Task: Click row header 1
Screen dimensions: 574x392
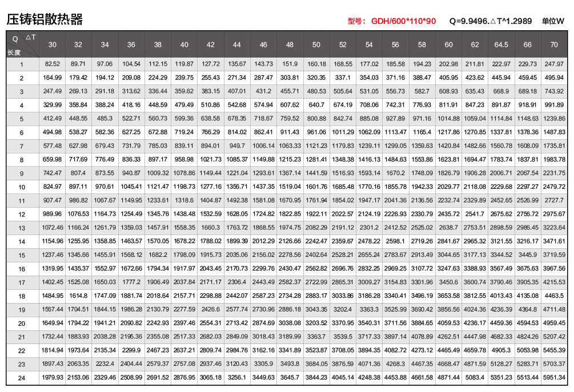Action: click(22, 64)
